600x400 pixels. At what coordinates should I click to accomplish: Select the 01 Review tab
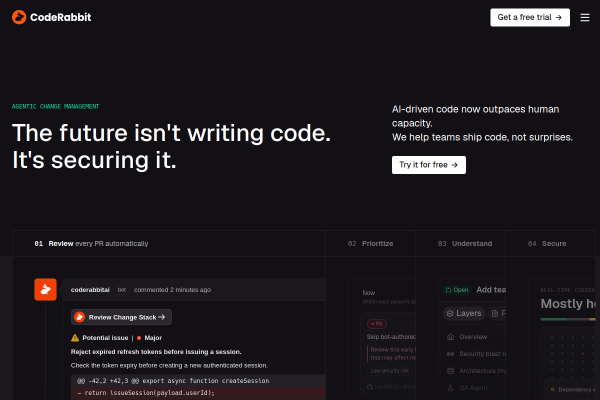pyautogui.click(x=169, y=244)
